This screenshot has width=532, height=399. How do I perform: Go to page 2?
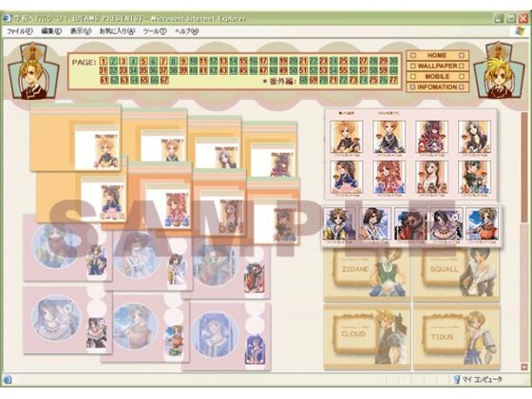click(x=114, y=62)
